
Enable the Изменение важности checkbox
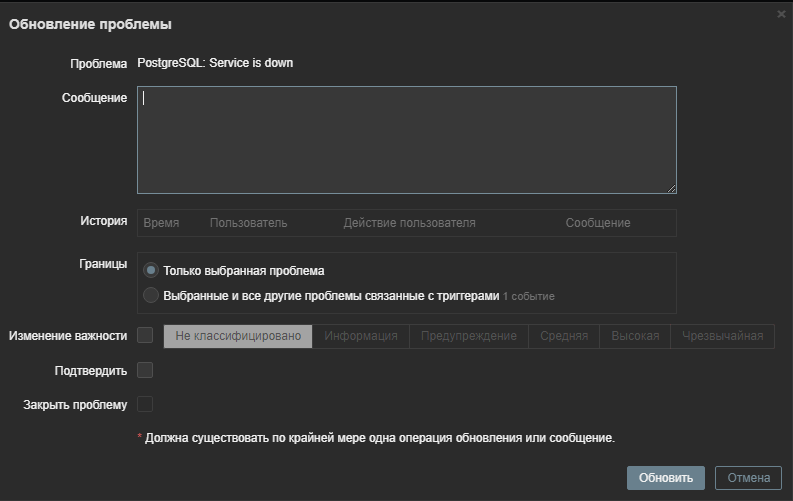(145, 335)
